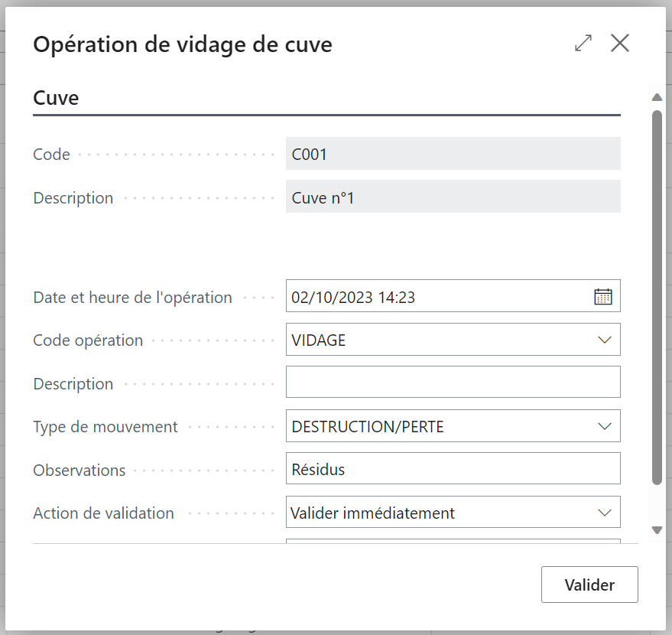Click the Cuve n°1 description field
672x635 pixels.
pos(453,197)
